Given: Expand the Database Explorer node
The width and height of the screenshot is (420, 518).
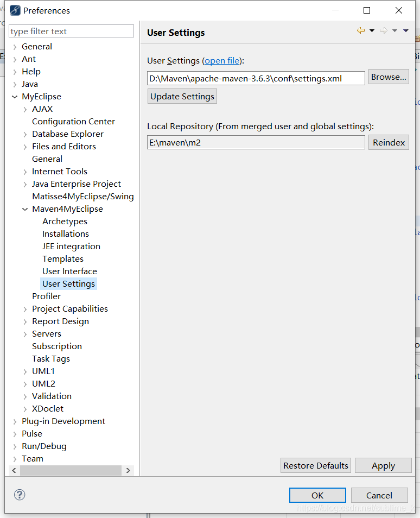Looking at the screenshot, I should click(x=25, y=135).
